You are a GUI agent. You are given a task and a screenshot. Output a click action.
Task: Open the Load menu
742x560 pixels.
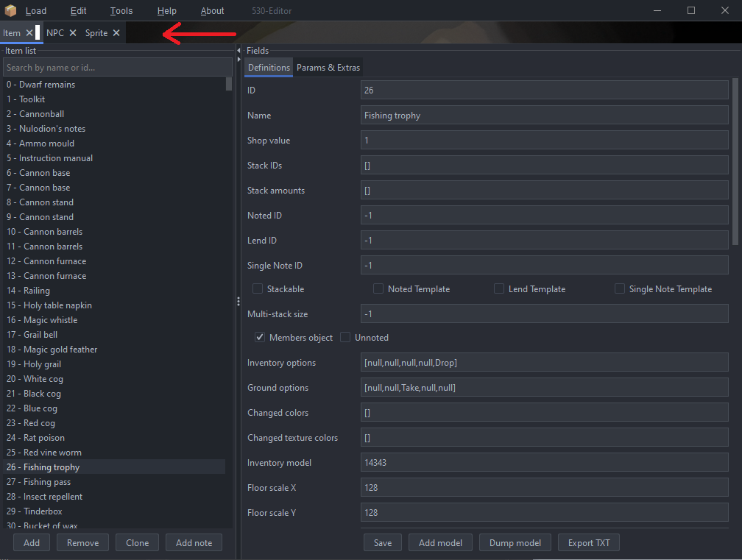tap(35, 11)
